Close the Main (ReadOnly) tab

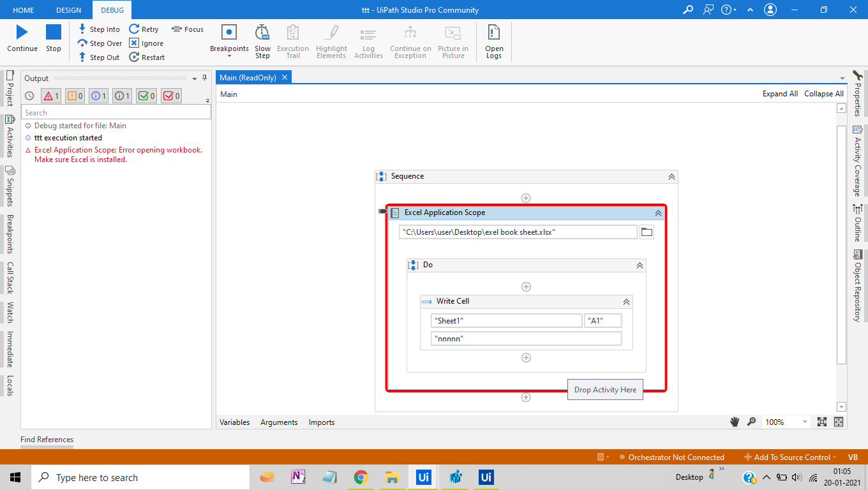[285, 77]
